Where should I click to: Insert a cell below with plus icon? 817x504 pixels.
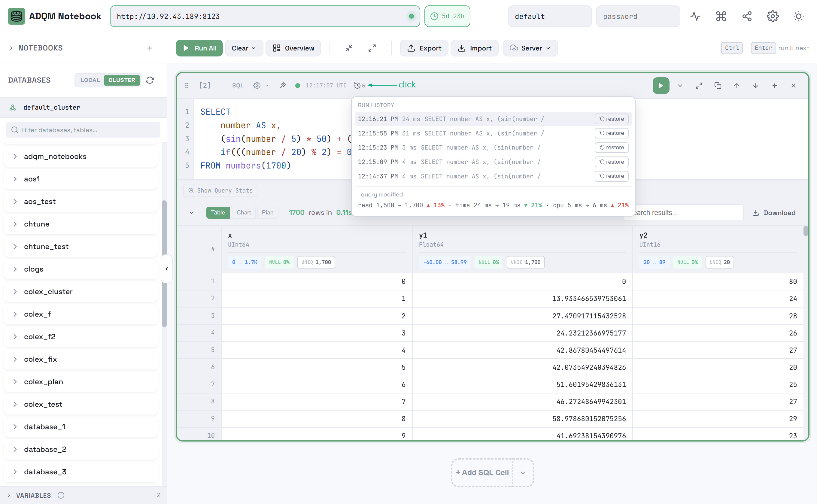pyautogui.click(x=774, y=86)
